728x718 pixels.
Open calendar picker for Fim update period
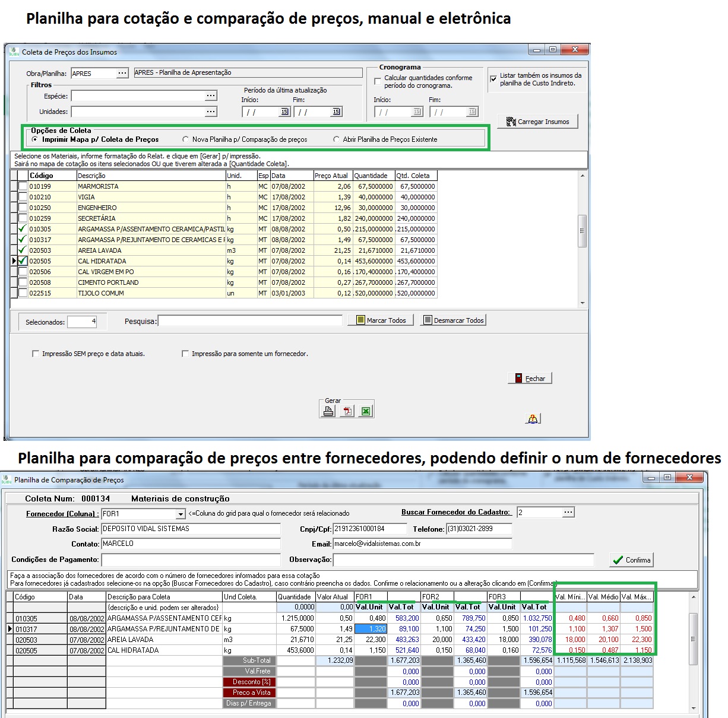336,112
